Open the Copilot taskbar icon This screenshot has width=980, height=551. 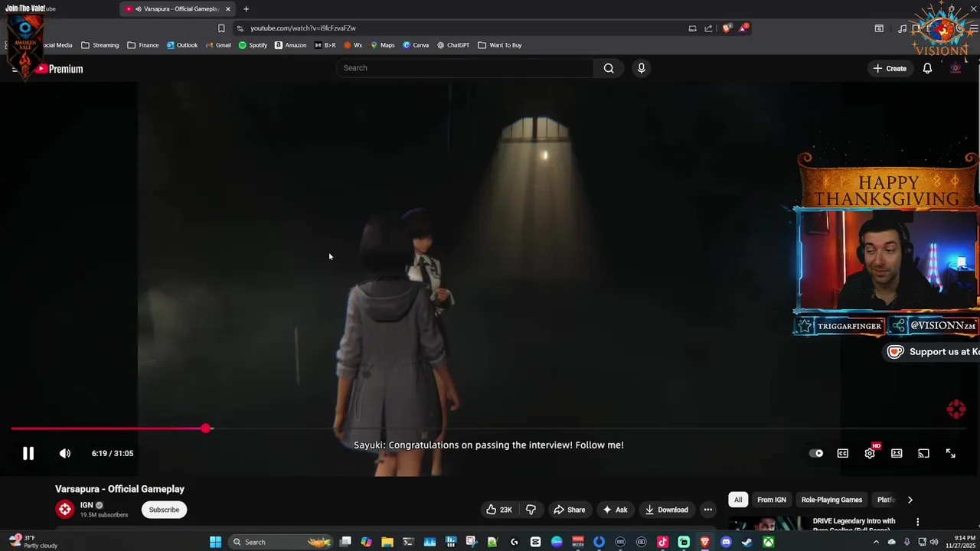(366, 542)
